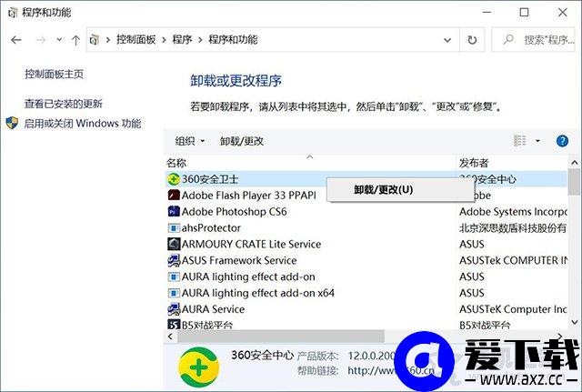
Task: Click the ASUS Framework Service icon
Action: coord(174,261)
